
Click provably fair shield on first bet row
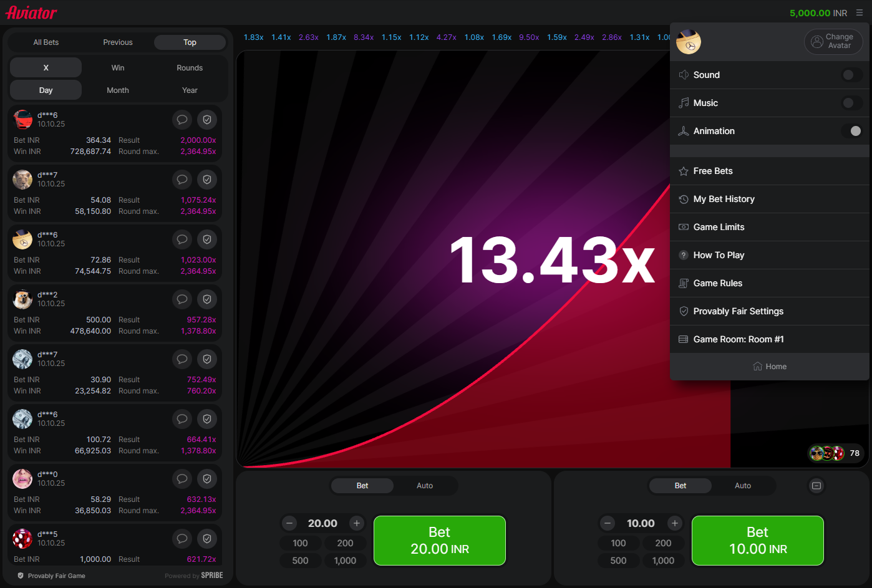pos(207,120)
